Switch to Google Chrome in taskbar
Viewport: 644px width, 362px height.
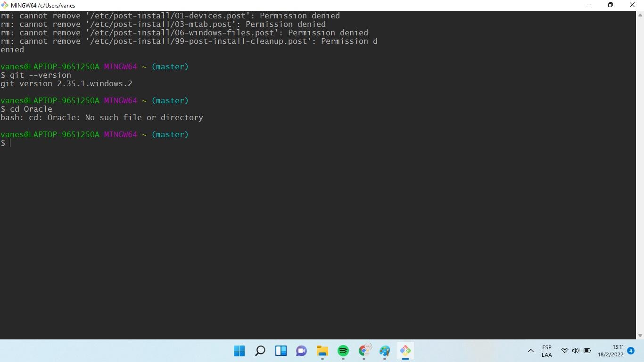[x=364, y=350]
